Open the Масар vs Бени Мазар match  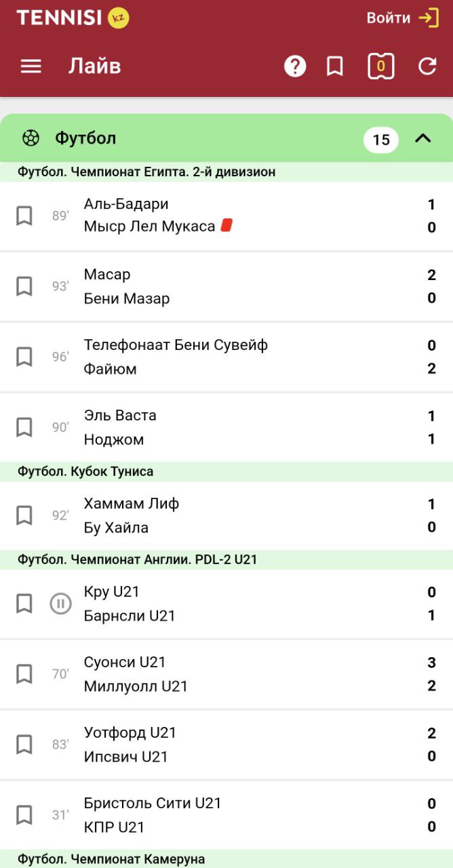tap(226, 287)
